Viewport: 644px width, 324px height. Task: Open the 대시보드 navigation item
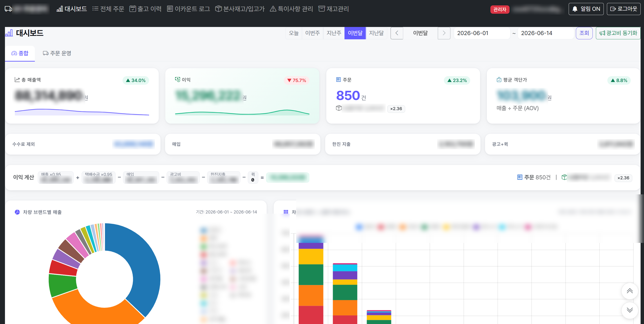click(x=72, y=9)
